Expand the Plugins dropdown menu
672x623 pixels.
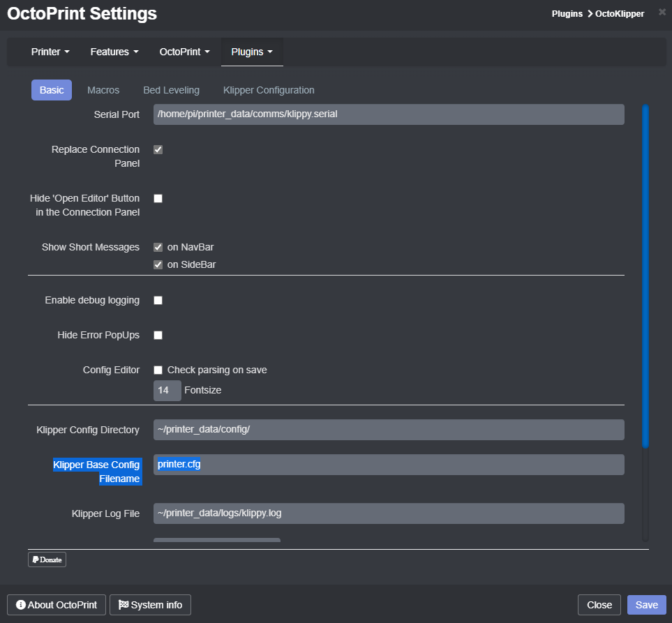(252, 52)
